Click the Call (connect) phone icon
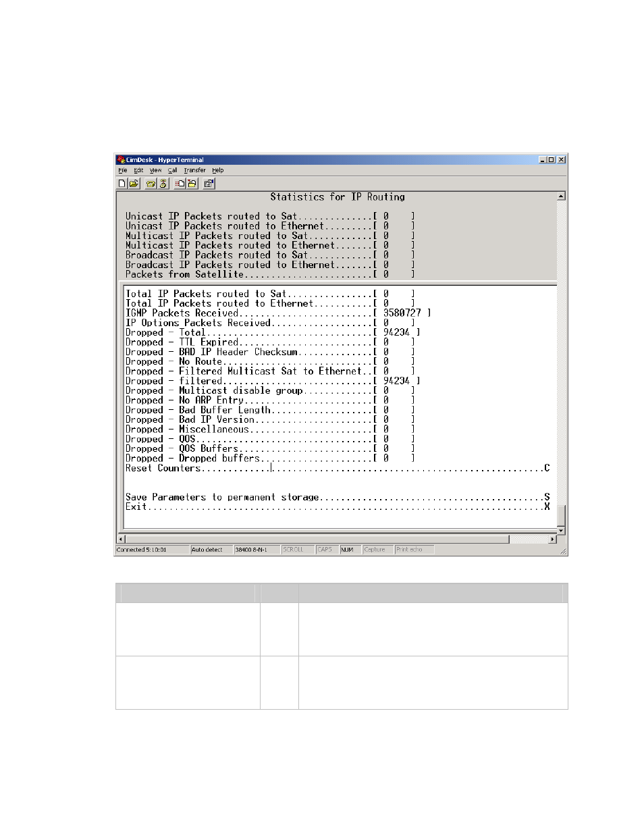Image resolution: width=644 pixels, height=834 pixels. coord(151,183)
